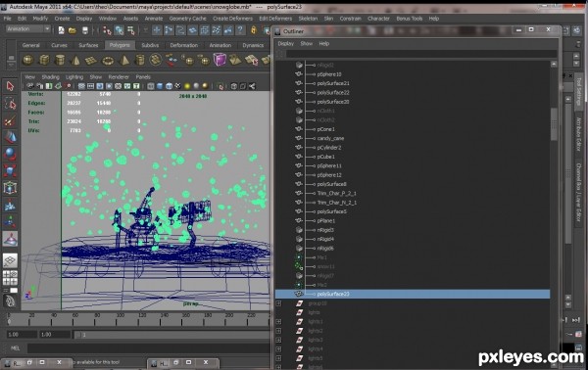Click the New Scene icon
This screenshot has height=370, width=588.
click(61, 30)
